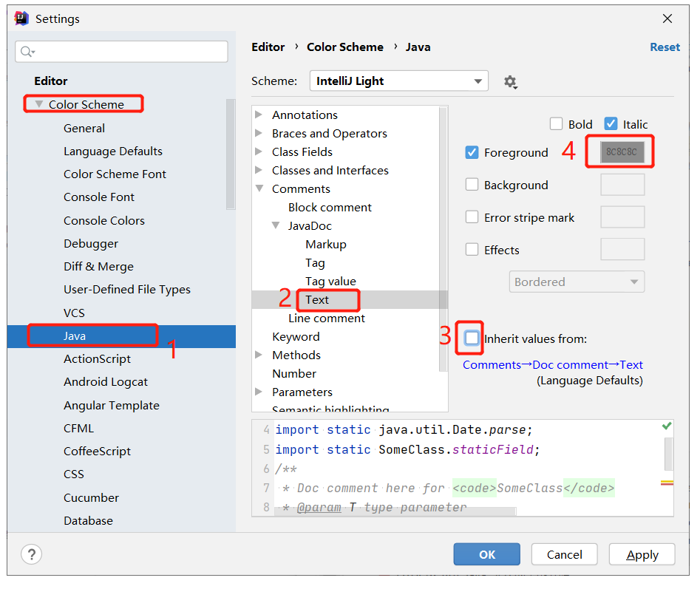The width and height of the screenshot is (700, 589).
Task: Click Editor in the breadcrumb path
Action: click(x=268, y=47)
